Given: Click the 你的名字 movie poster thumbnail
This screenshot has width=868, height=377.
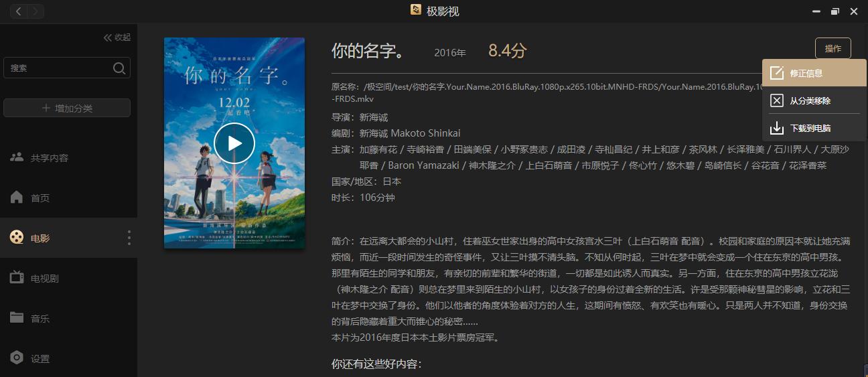Looking at the screenshot, I should tap(234, 143).
